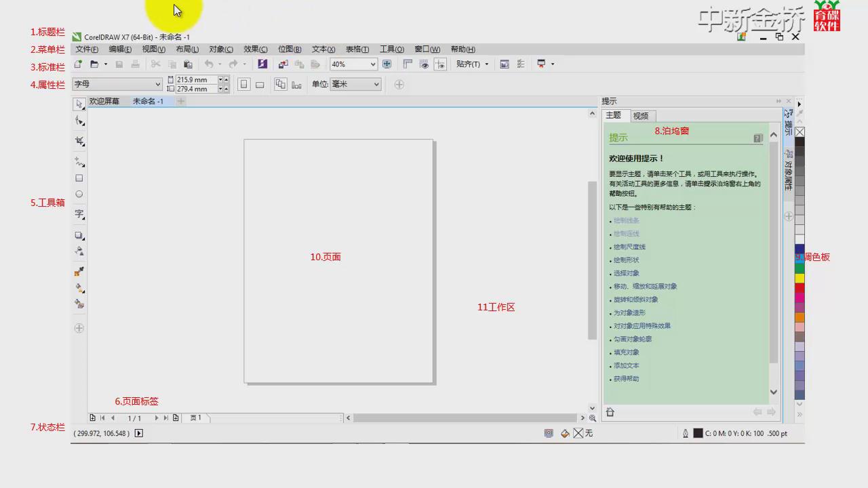Click the Import icon
Image resolution: width=868 pixels, height=488 pixels.
283,64
